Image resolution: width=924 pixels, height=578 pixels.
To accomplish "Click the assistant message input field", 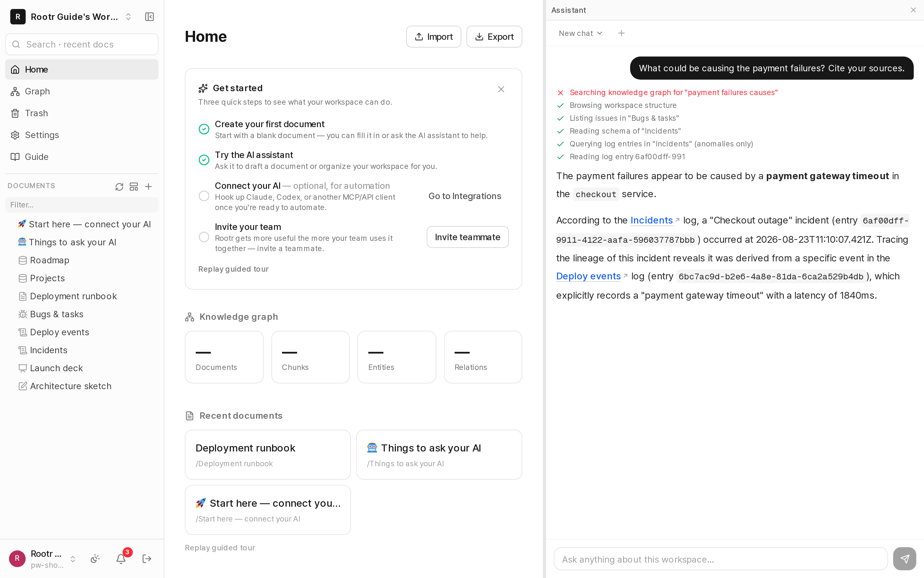I will click(x=721, y=559).
